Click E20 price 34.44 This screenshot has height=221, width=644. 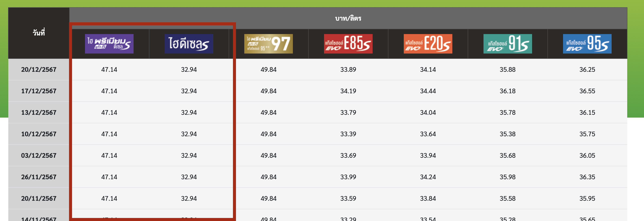click(428, 91)
